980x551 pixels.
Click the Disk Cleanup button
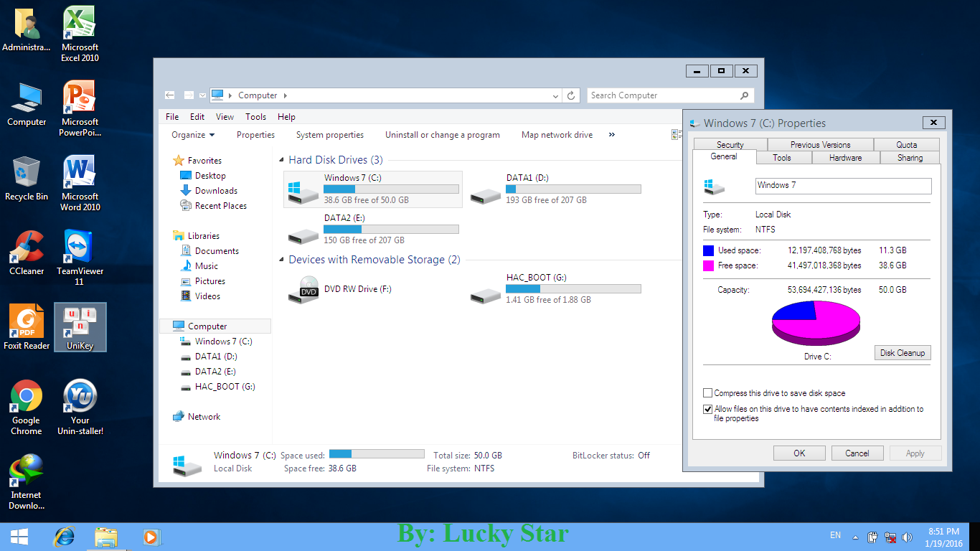903,353
